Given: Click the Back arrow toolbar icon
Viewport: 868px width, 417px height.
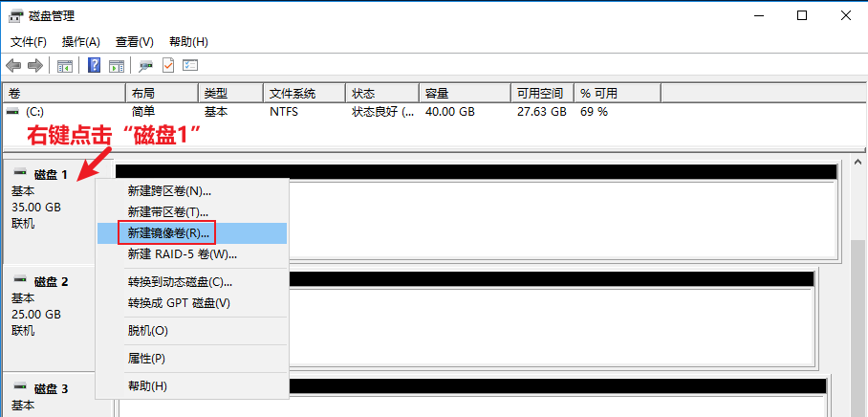Looking at the screenshot, I should point(13,66).
